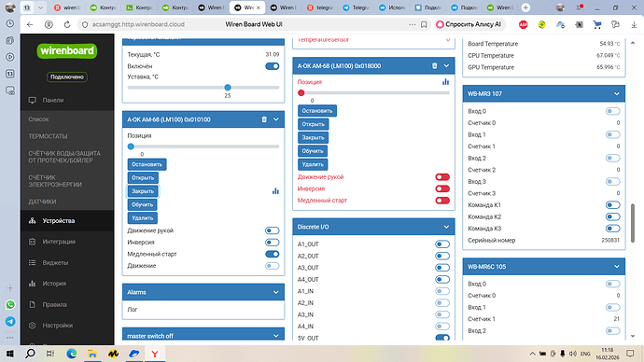The image size is (644, 362).
Task: Open the Yandex browser taskbar icon
Action: tap(155, 354)
